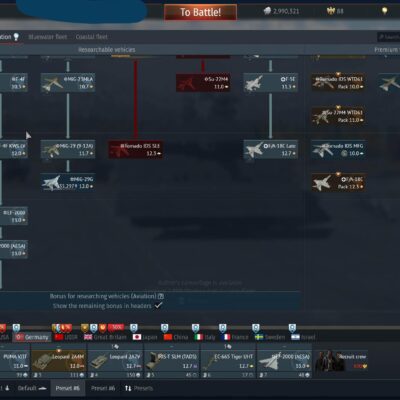The height and width of the screenshot is (400, 400).
Task: Click the Silver Lions balance icon
Action: pos(267,11)
